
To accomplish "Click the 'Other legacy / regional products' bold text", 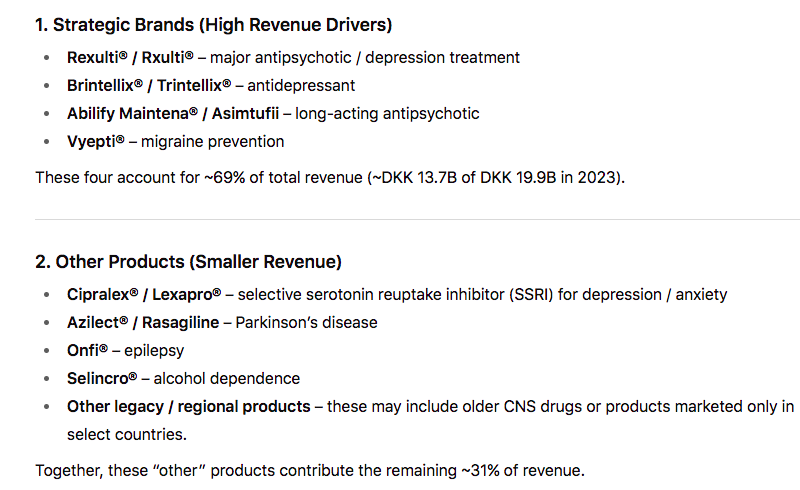I will tap(188, 407).
